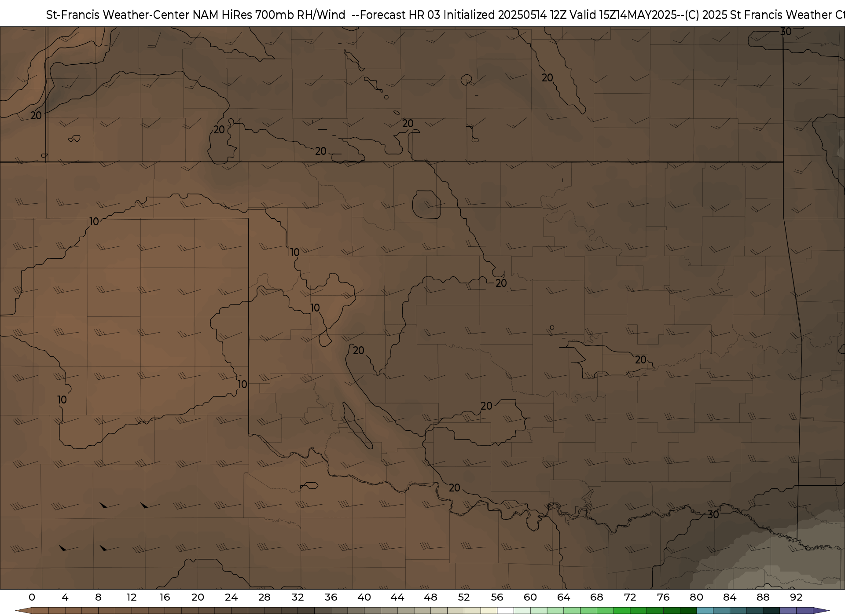Click the color scale tick label 20
This screenshot has height=616, width=845.
click(x=198, y=597)
